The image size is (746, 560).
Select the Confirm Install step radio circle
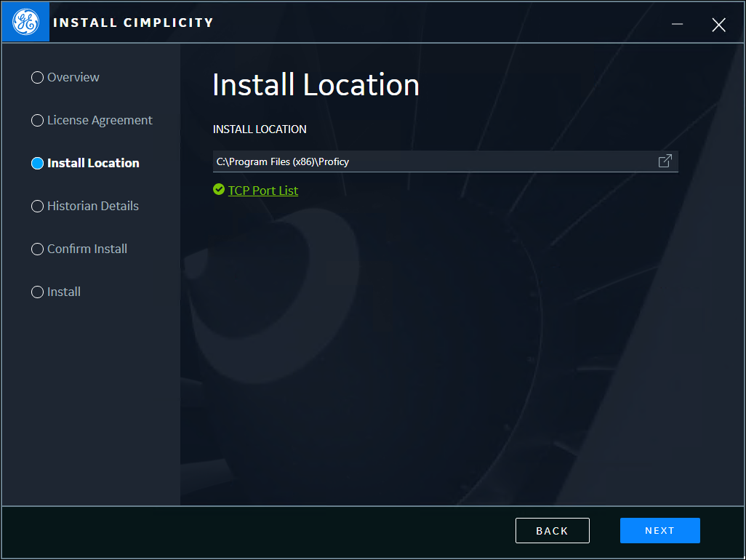click(x=37, y=249)
